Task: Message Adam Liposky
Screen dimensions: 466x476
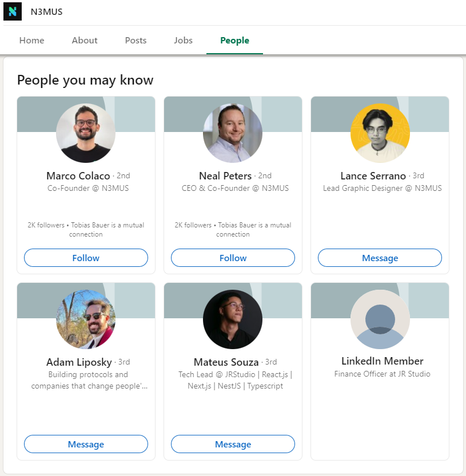Action: click(86, 444)
